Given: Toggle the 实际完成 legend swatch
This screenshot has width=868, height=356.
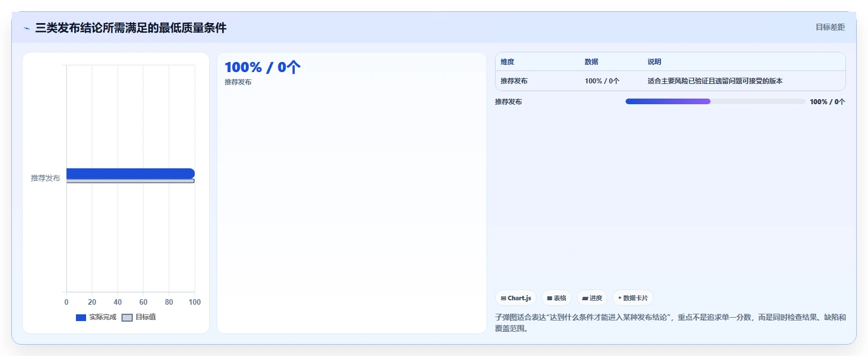Looking at the screenshot, I should [x=81, y=318].
